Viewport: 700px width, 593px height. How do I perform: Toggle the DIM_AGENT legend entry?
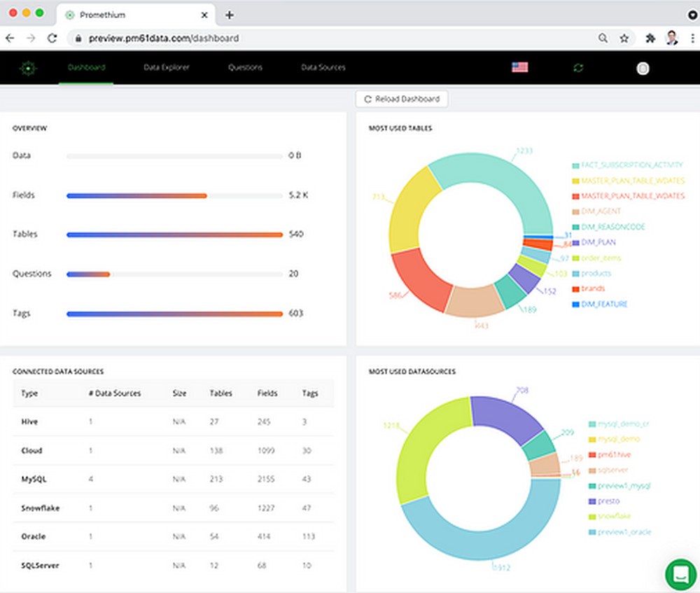596,211
